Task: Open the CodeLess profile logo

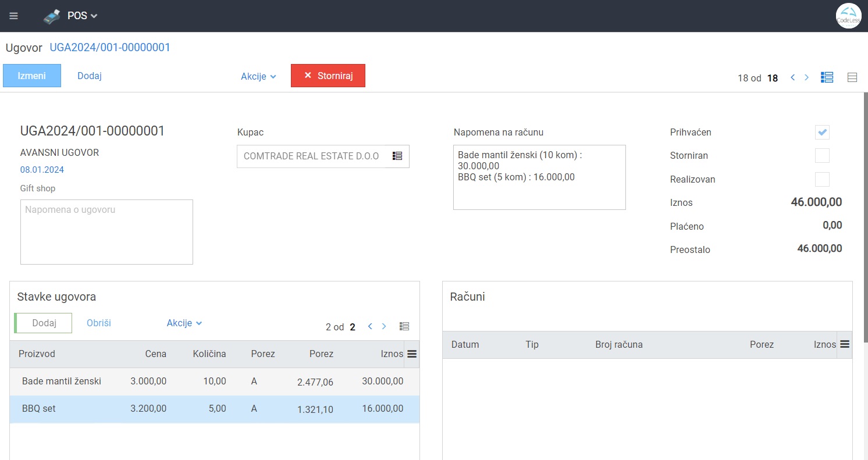Action: 848,16
